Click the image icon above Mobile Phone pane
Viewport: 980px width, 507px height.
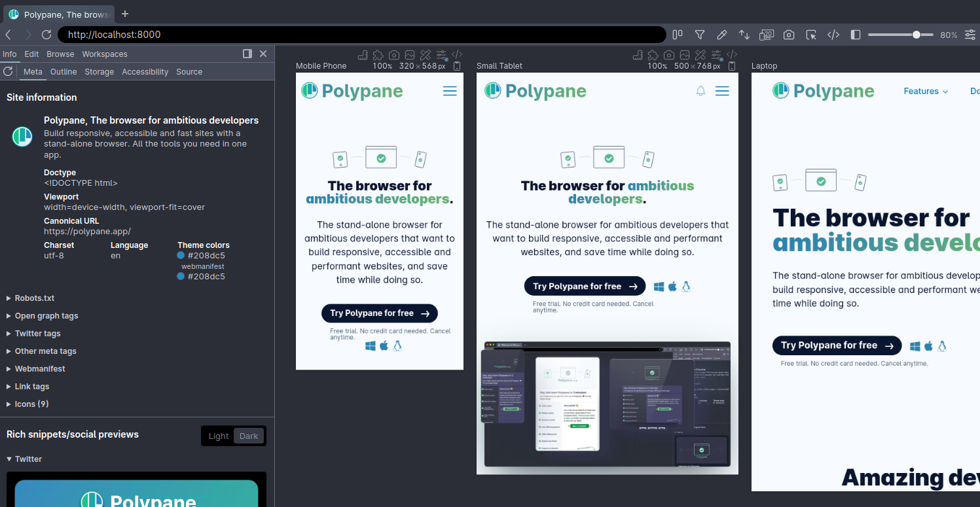[410, 55]
